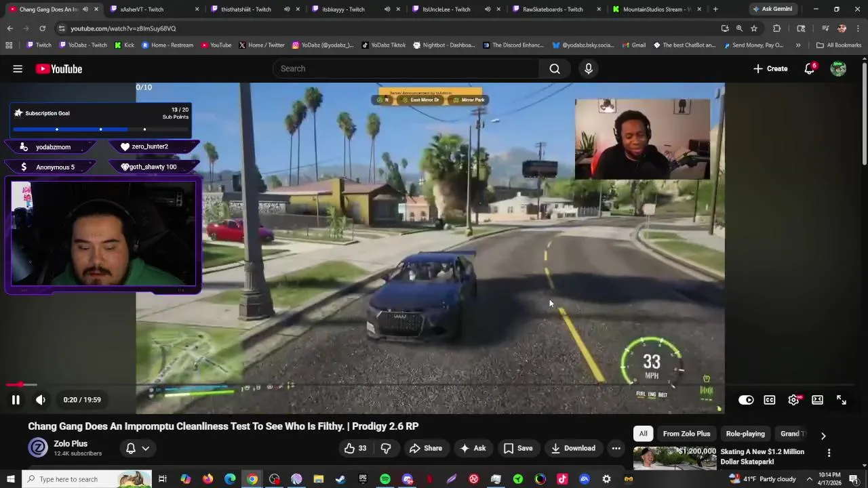Toggle autoplay switch in the player
Screen dimensions: 868x488
pos(746,400)
